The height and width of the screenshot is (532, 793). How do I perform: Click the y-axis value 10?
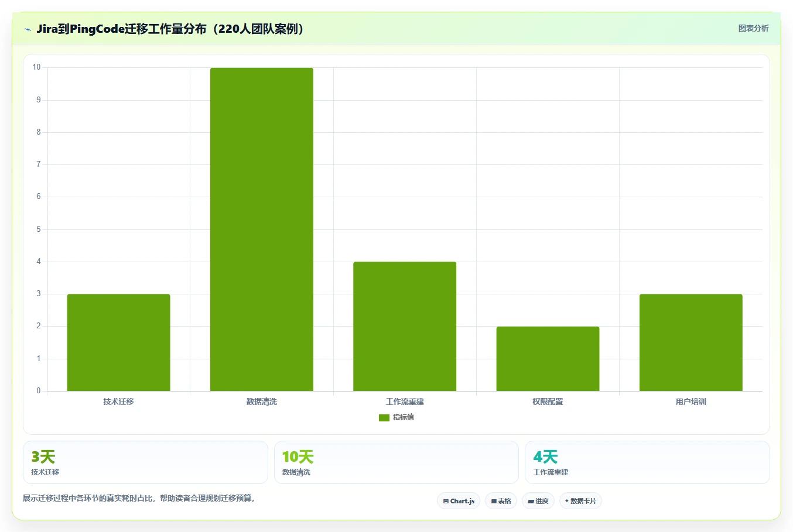(x=36, y=67)
